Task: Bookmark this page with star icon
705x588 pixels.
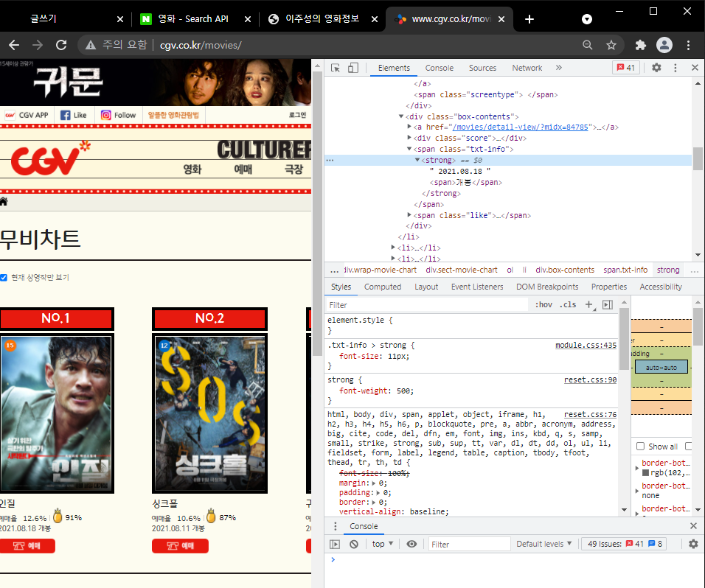Action: [611, 45]
